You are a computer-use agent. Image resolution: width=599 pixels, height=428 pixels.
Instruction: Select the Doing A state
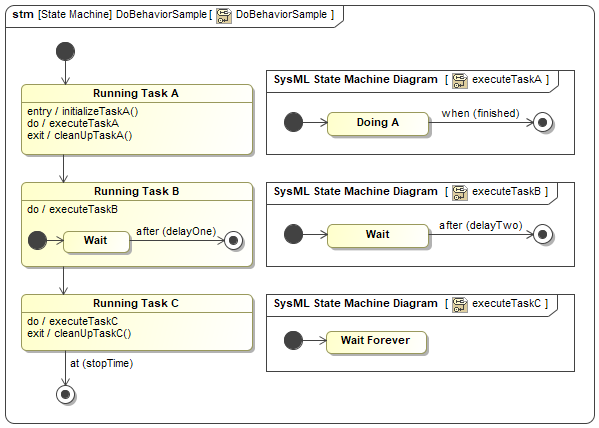[x=378, y=123]
